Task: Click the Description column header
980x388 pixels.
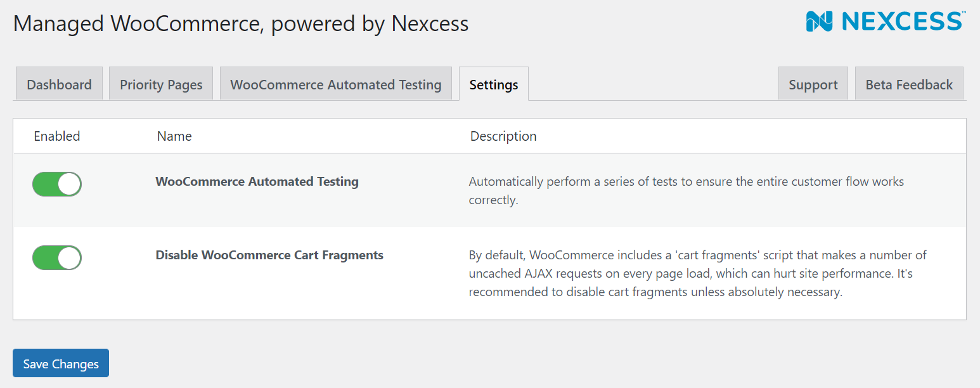Action: pyautogui.click(x=503, y=136)
